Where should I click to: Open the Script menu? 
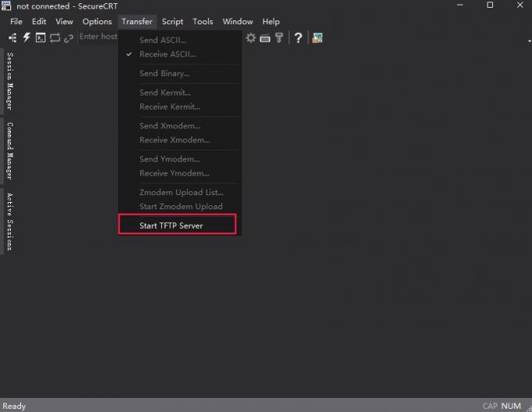point(172,21)
